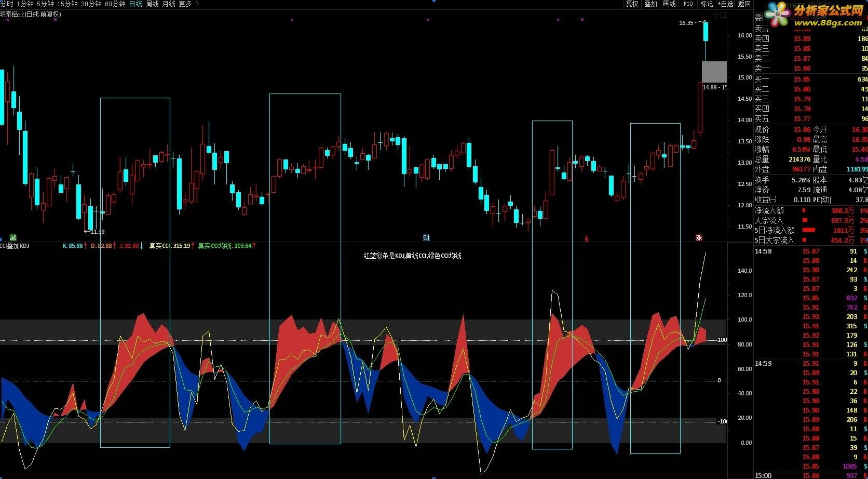Viewport: 868px width, 479px height.
Task: Click the 16.00 price axis label
Action: (x=744, y=35)
